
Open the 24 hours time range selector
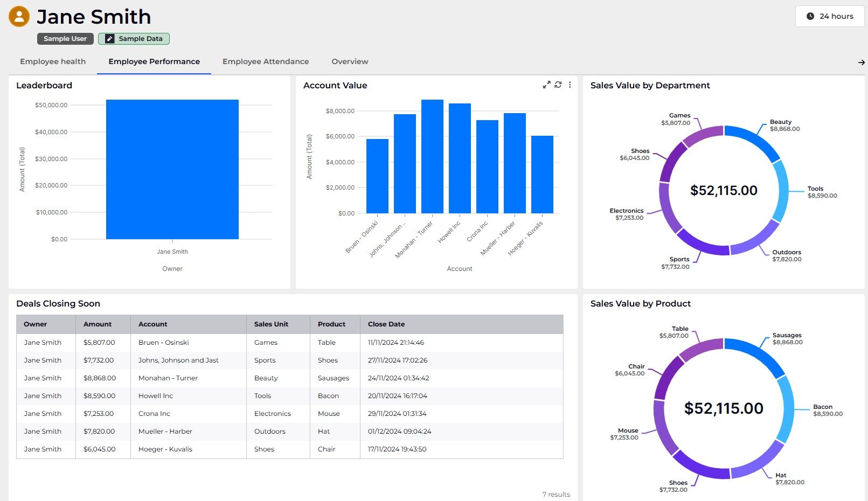(x=830, y=16)
